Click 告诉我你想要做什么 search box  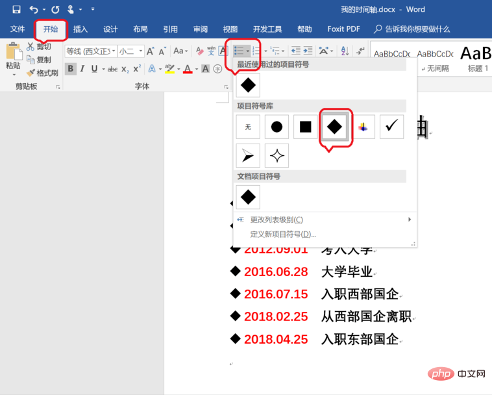click(412, 29)
